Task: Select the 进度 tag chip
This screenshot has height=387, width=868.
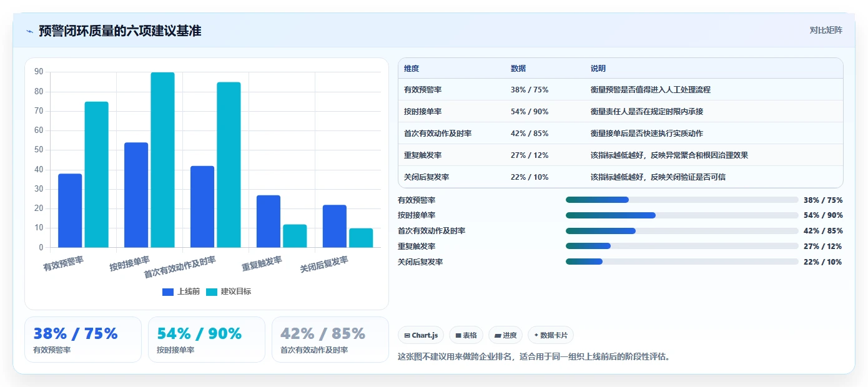Action: [x=505, y=335]
